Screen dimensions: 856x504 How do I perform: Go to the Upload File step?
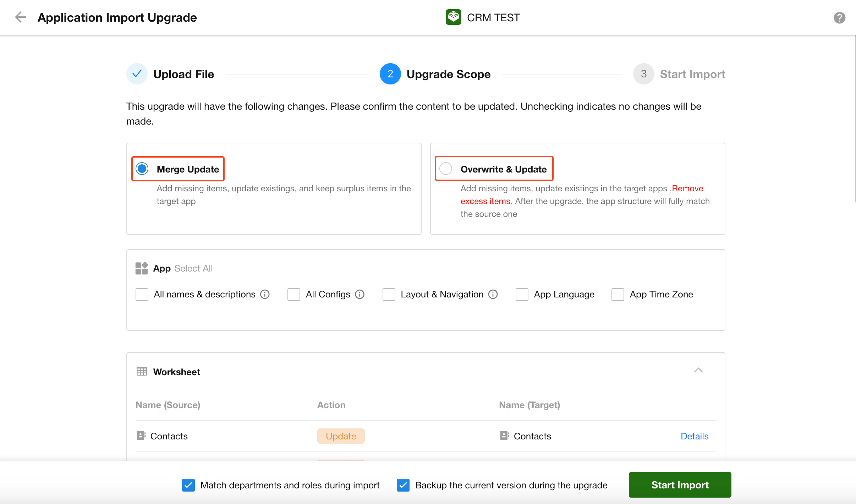click(137, 74)
